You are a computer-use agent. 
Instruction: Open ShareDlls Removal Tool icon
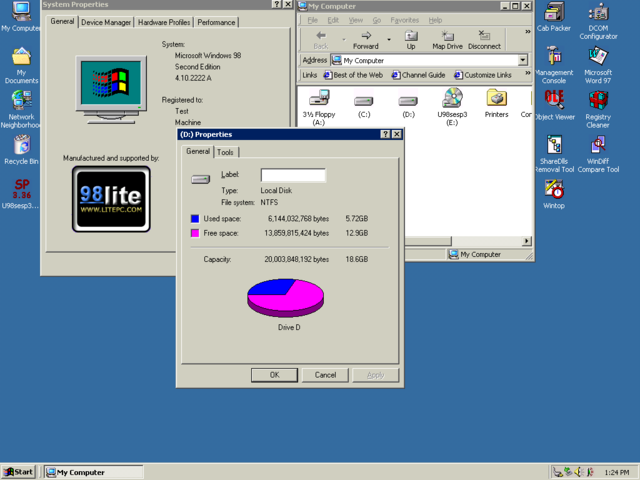[554, 154]
